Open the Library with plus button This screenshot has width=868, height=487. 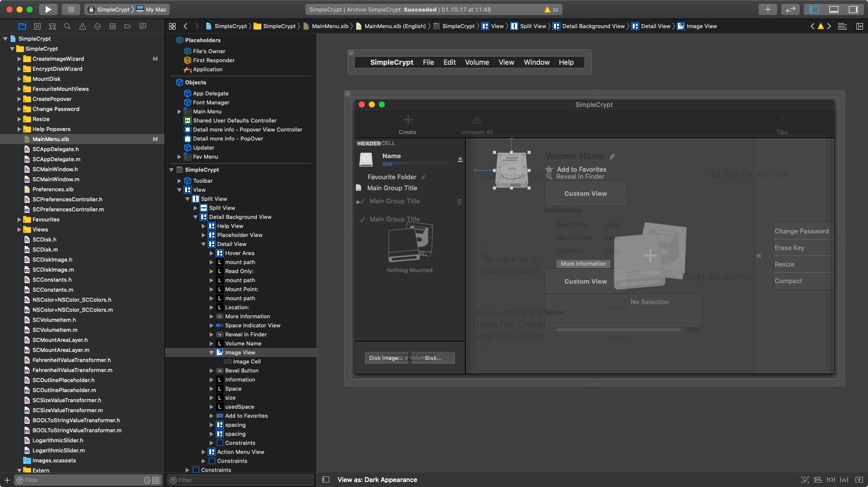768,9
